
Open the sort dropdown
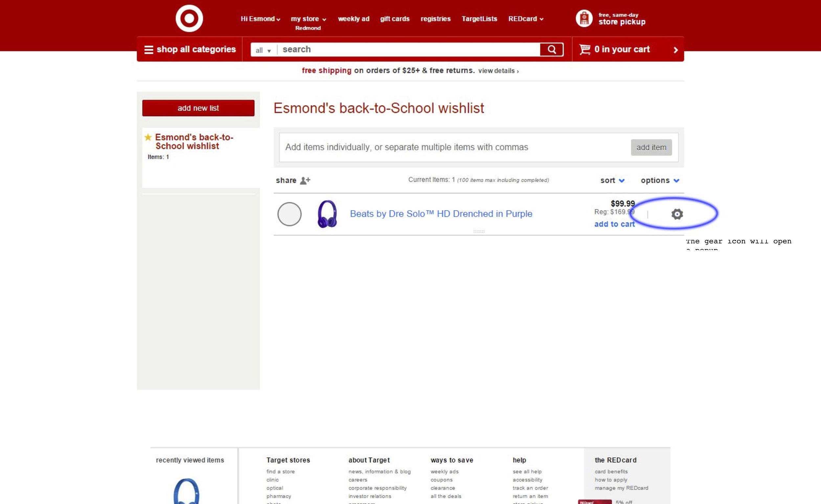pyautogui.click(x=612, y=180)
